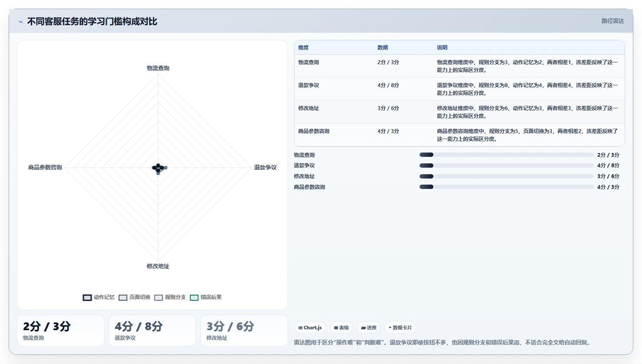Click the 修改地址 progress bar
Screen dimensions: 642x364
(x=506, y=176)
